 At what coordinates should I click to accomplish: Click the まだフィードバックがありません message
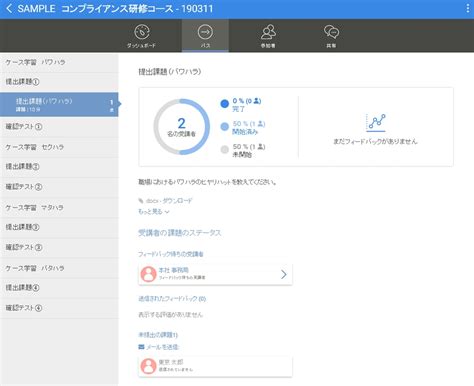375,141
